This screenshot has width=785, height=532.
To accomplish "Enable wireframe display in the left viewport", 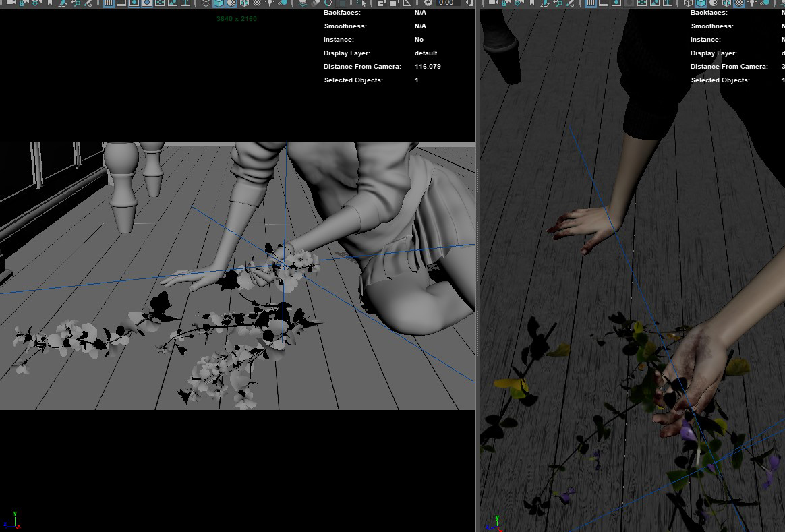I will point(206,3).
